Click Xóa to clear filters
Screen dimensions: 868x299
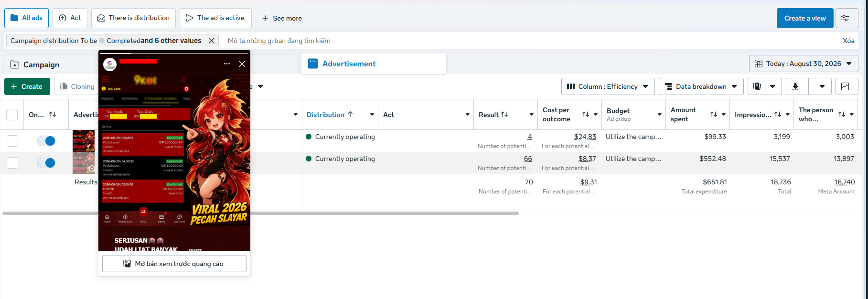point(848,41)
